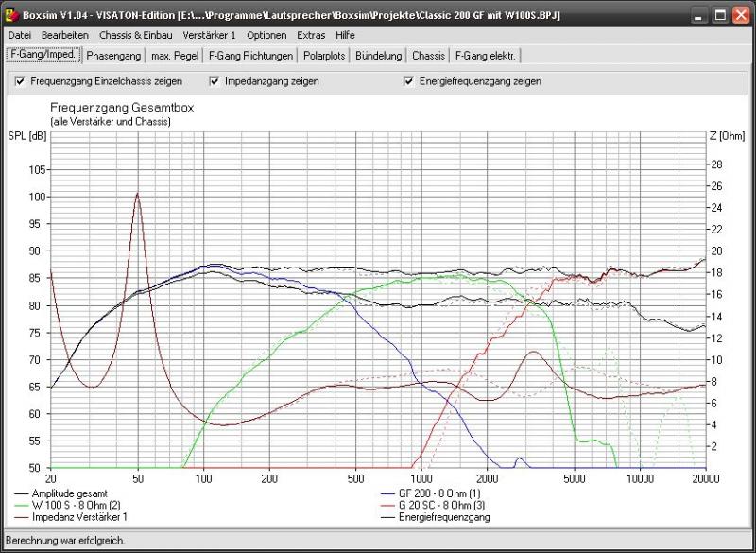Open the Verstärker 1 menu
Screen dimensions: 756x553
[209, 35]
